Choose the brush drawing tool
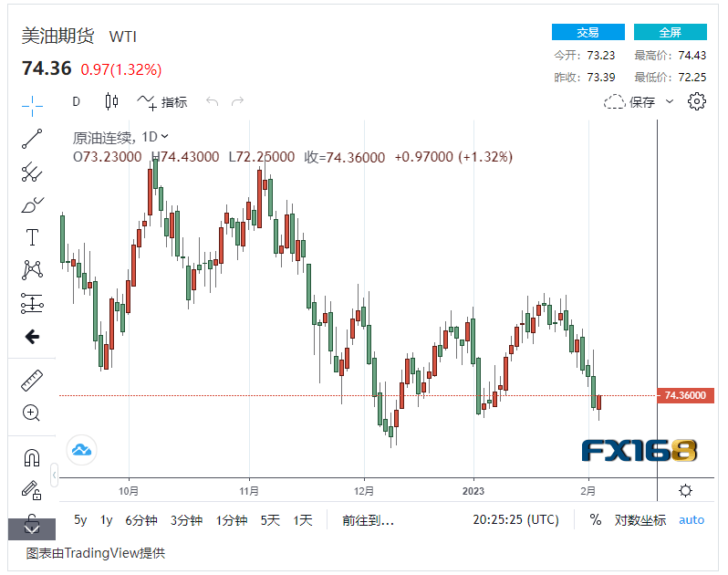 [x=32, y=204]
